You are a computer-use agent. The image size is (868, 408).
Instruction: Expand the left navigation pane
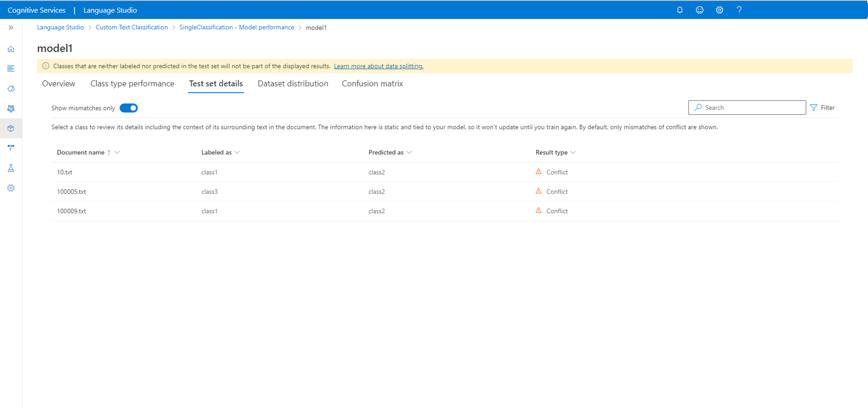(x=11, y=28)
